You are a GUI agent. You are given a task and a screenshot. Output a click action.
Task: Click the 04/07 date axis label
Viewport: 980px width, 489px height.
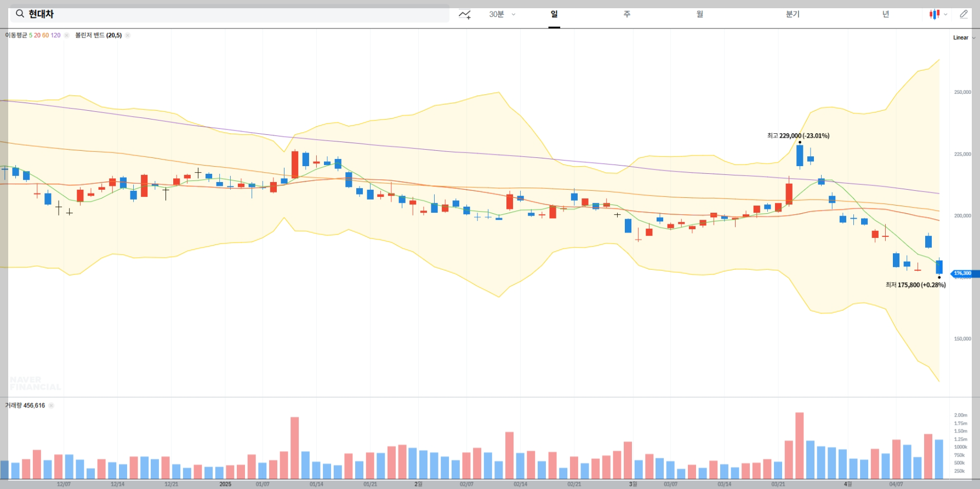896,484
